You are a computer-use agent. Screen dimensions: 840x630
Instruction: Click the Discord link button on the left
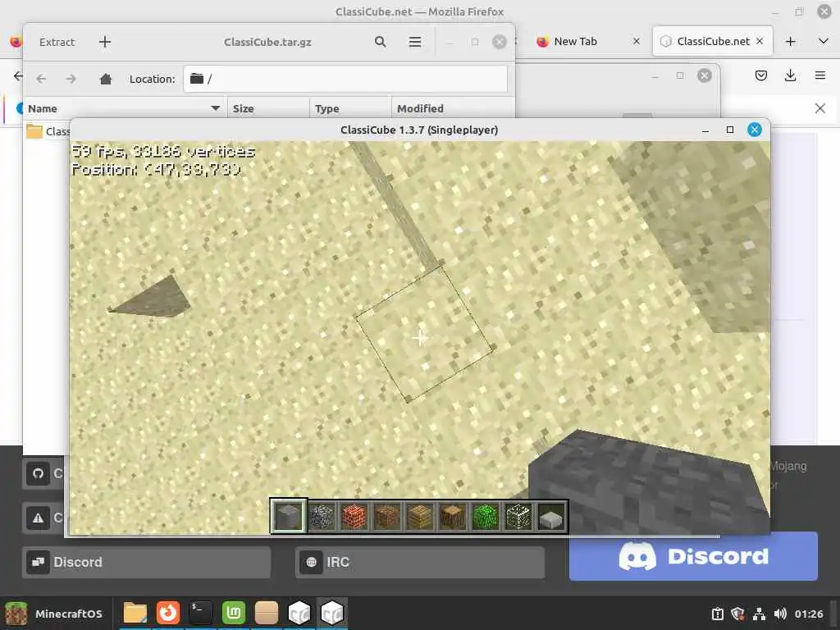pos(146,562)
